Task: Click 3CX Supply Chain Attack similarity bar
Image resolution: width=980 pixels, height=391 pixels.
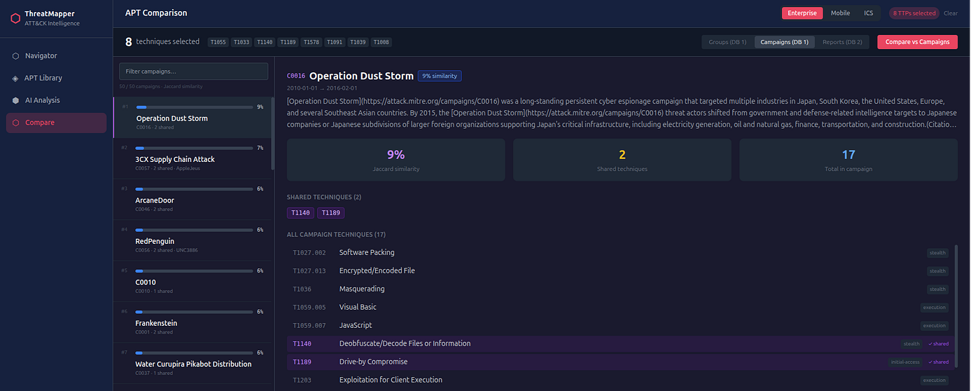Action: point(194,148)
